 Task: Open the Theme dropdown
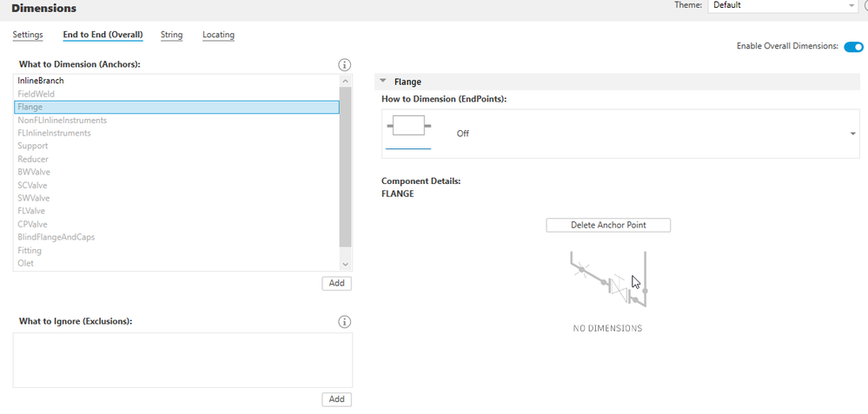(782, 5)
